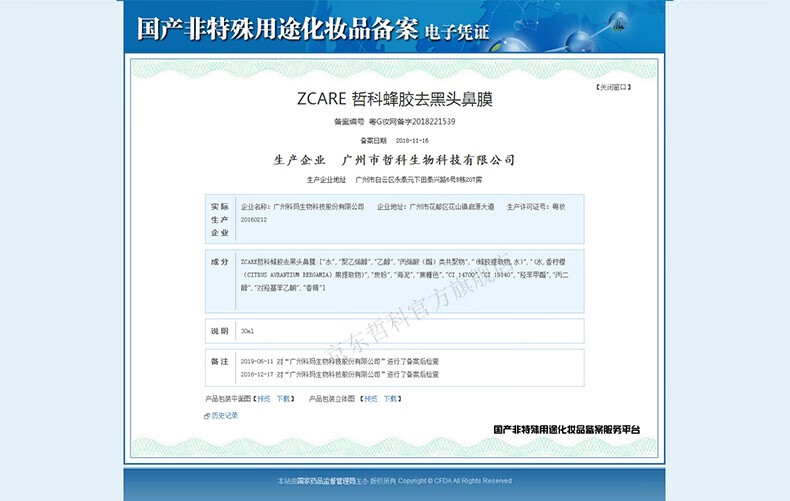Click the 成分 ingredients row label
790x501 pixels.
pyautogui.click(x=220, y=262)
